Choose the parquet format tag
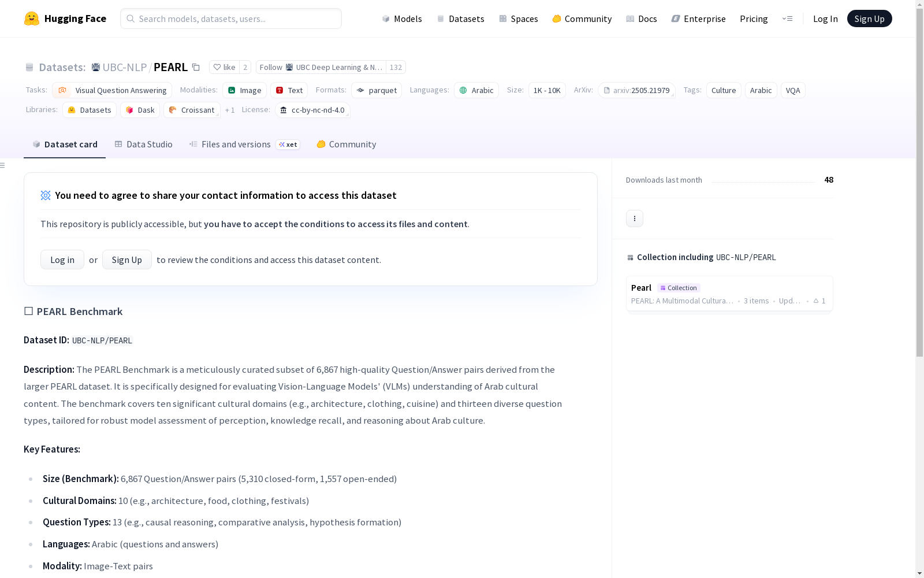 coord(377,90)
